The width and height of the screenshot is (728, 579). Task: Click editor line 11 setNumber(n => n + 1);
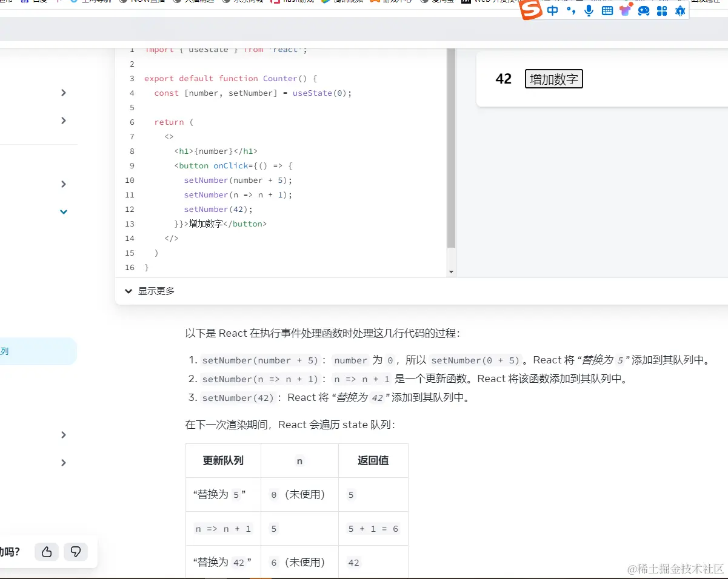238,194
